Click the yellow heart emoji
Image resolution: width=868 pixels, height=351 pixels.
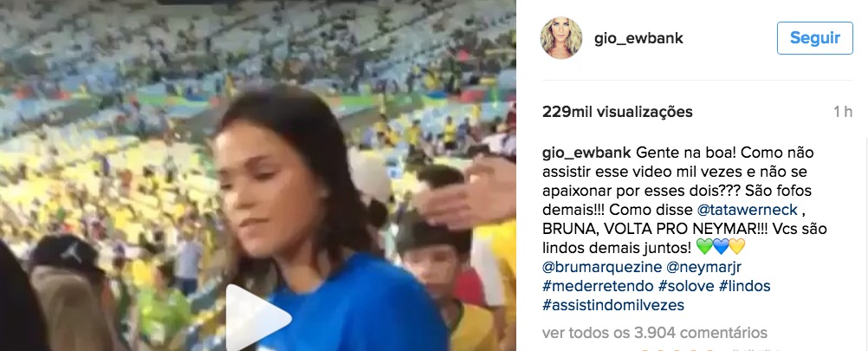737,246
